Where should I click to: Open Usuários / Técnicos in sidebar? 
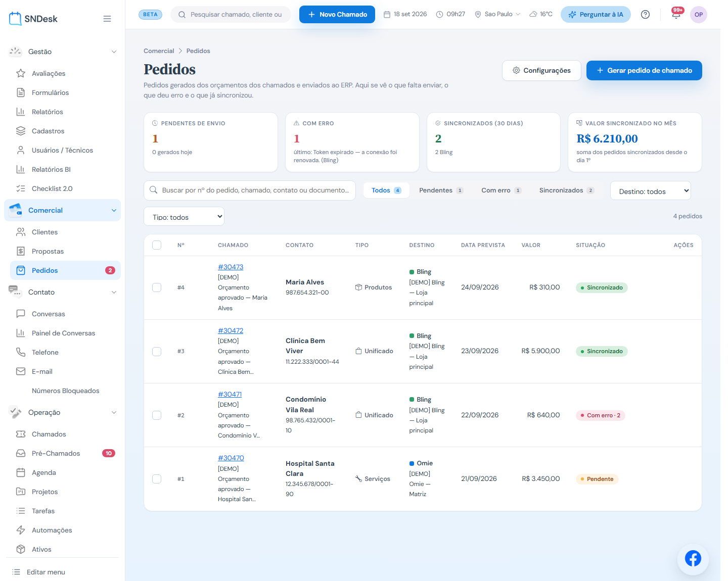pos(62,150)
